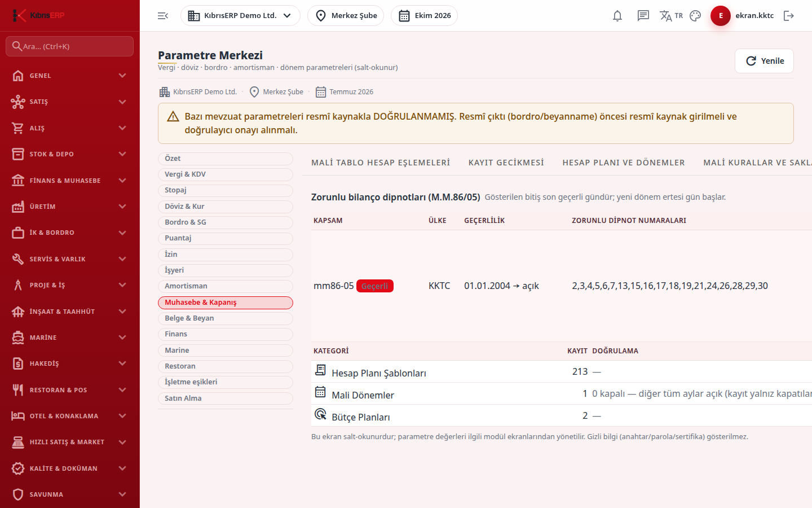Click the Yenile refresh button

(x=764, y=61)
